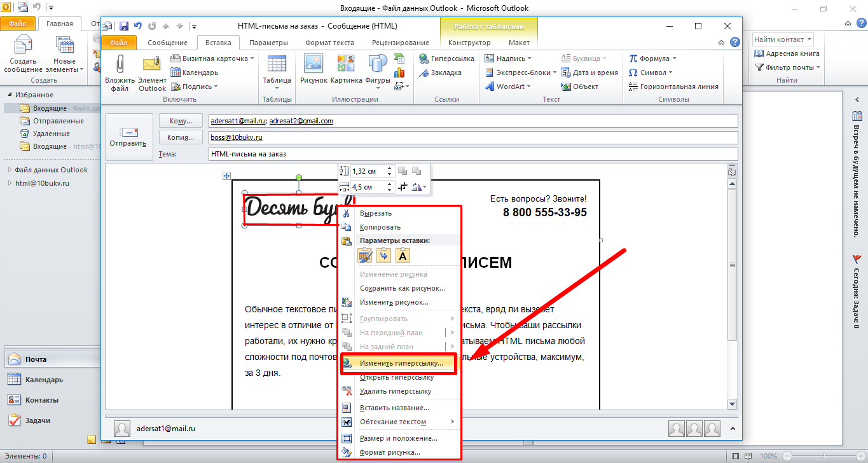Choose Формат рисунка... in context menu
This screenshot has height=463, width=868.
399,452
